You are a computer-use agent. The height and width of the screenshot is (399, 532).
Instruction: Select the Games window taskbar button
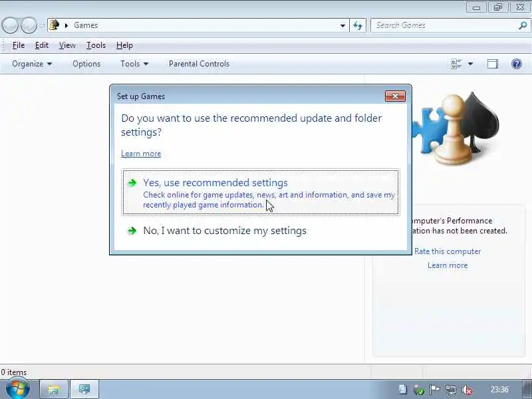click(84, 389)
